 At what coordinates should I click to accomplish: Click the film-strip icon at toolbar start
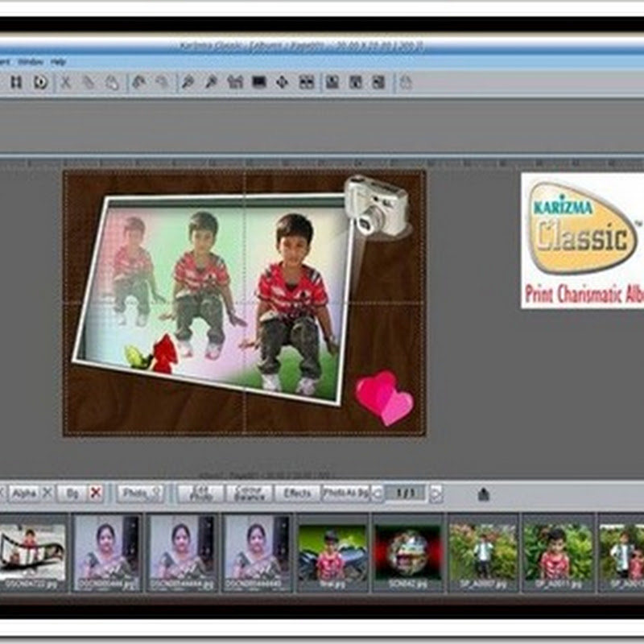coord(16,82)
